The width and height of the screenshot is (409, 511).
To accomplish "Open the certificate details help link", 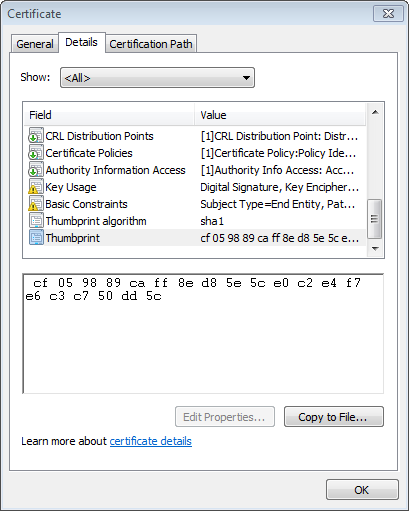I will pos(151,441).
